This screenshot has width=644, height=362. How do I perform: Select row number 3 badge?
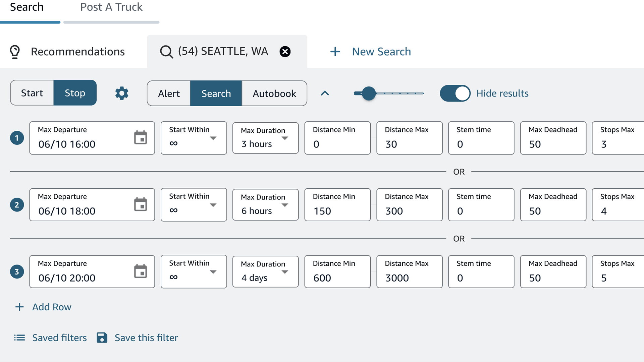pyautogui.click(x=17, y=272)
